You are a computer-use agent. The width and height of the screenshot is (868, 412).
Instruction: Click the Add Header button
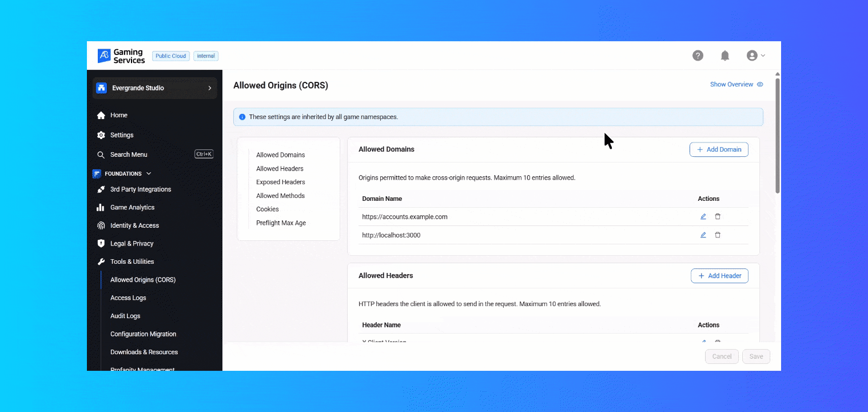[719, 276]
